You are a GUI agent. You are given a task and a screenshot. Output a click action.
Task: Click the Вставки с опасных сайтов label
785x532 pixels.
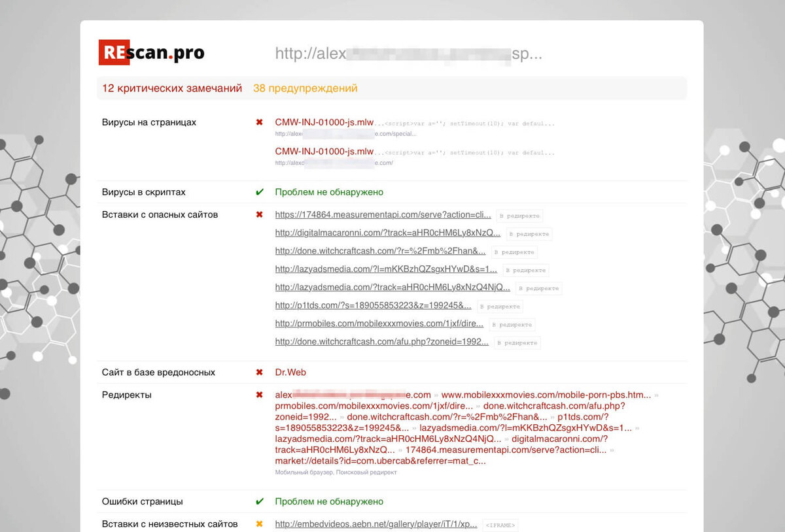160,214
